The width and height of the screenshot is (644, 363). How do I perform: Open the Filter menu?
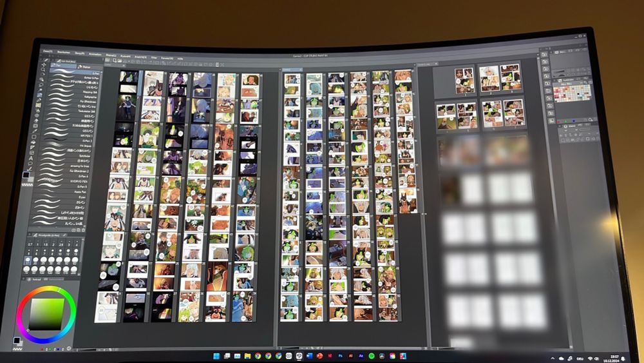coord(154,57)
